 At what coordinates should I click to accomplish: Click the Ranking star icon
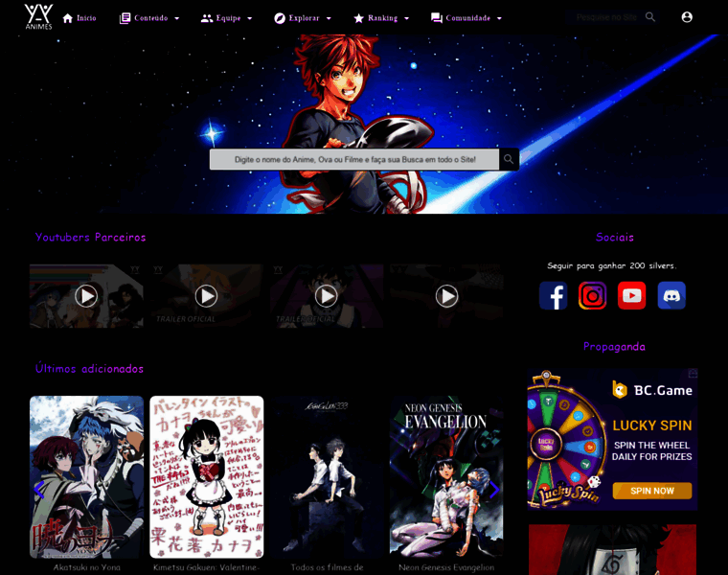point(358,18)
